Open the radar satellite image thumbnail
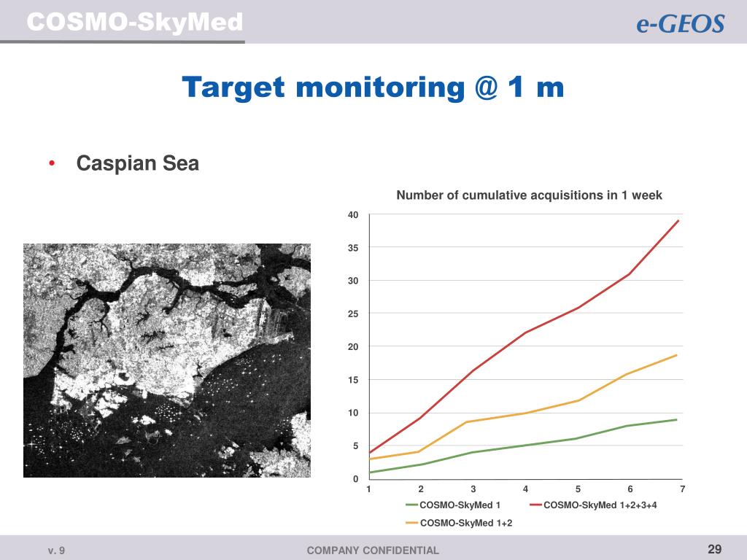747x560 pixels. [167, 360]
